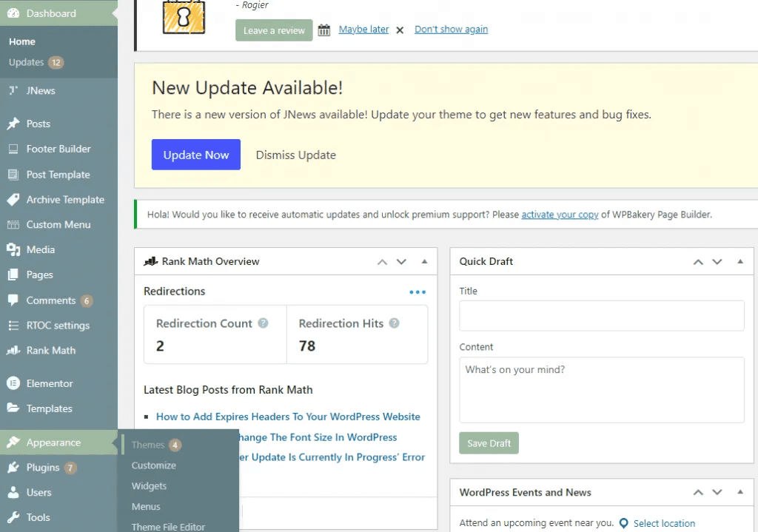Viewport: 758px width, 532px height.
Task: Open Themes in Appearance submenu
Action: point(148,445)
